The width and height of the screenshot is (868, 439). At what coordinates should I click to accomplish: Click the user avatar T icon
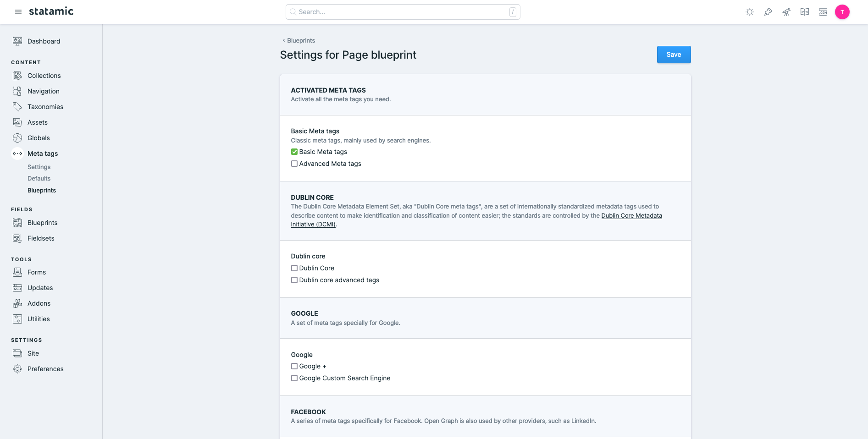pyautogui.click(x=842, y=12)
